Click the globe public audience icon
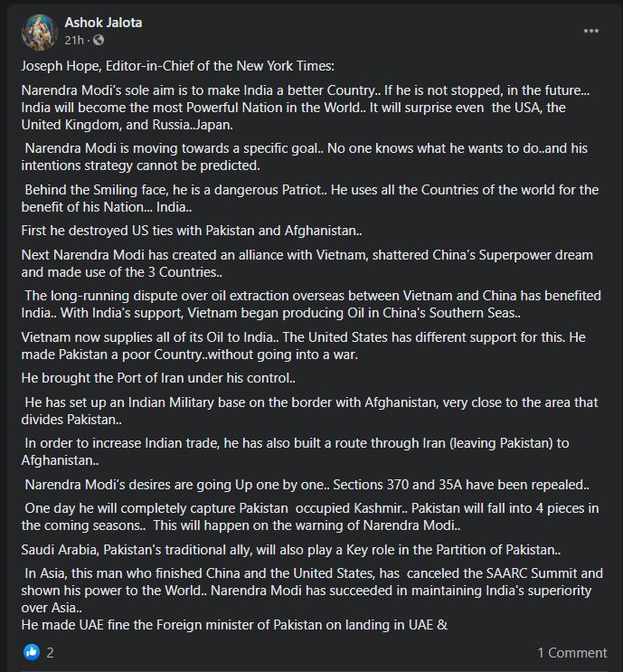Viewport: 623px width, 672px height. pyautogui.click(x=99, y=41)
